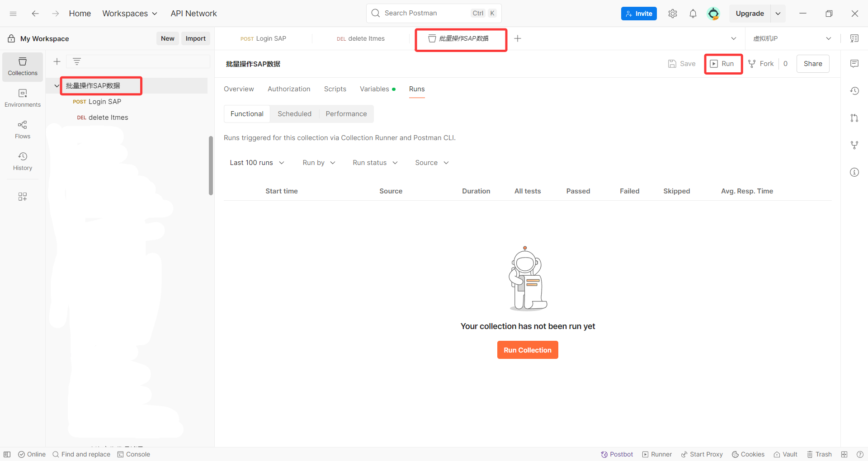Open API Network in the top bar
Image resolution: width=868 pixels, height=461 pixels.
(193, 14)
